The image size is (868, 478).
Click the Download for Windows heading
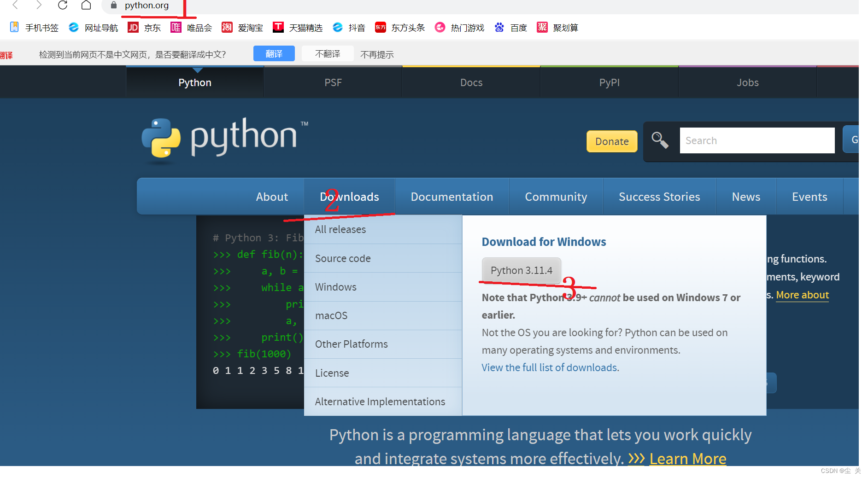[x=544, y=242]
